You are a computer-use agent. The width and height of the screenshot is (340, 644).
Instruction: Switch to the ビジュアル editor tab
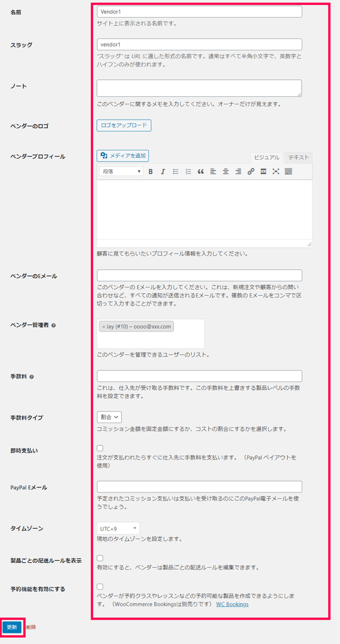pos(266,157)
